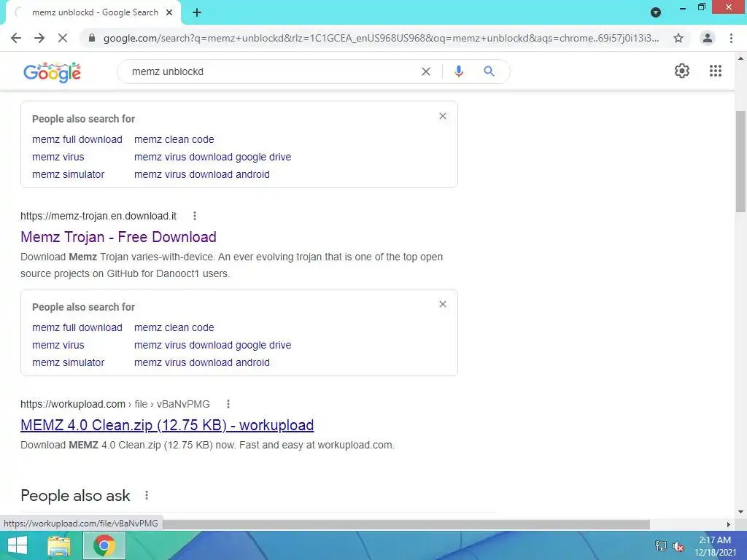Open Chrome three-dot menu

(731, 38)
